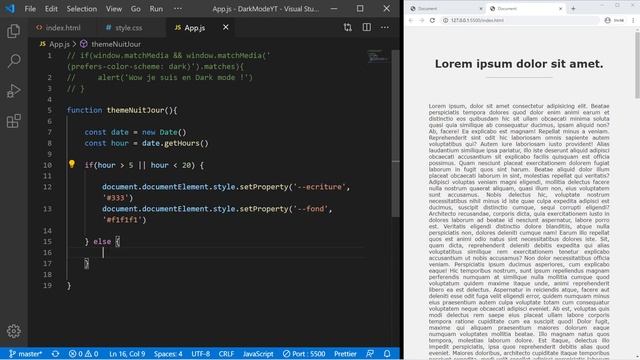Screen dimensions: 640x360
Task: Click the feedback icon in status bar
Action: (x=370, y=353)
